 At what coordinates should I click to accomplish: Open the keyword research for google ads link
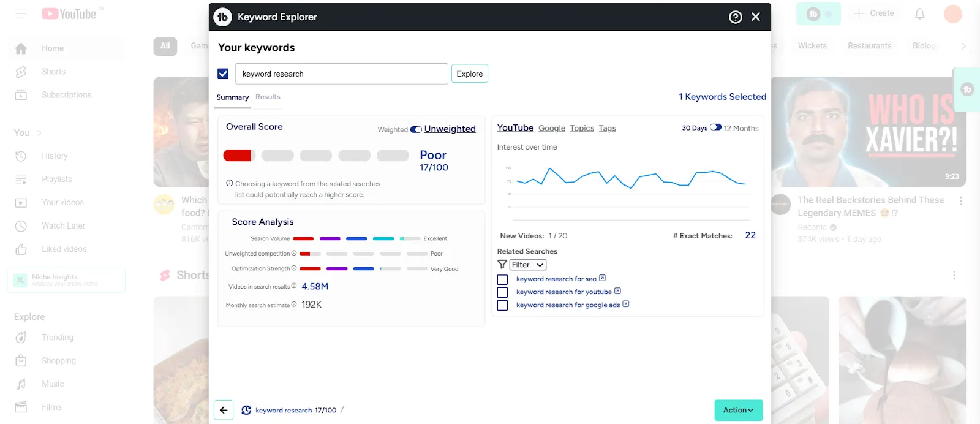pyautogui.click(x=568, y=305)
